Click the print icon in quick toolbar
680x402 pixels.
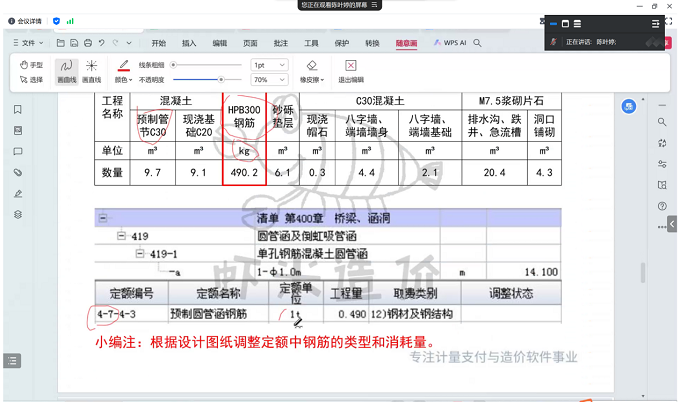click(x=88, y=43)
